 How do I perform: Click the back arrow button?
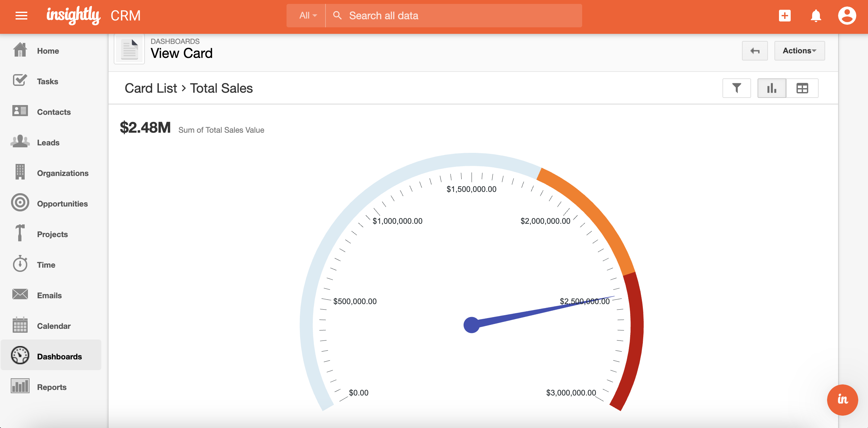coord(754,51)
